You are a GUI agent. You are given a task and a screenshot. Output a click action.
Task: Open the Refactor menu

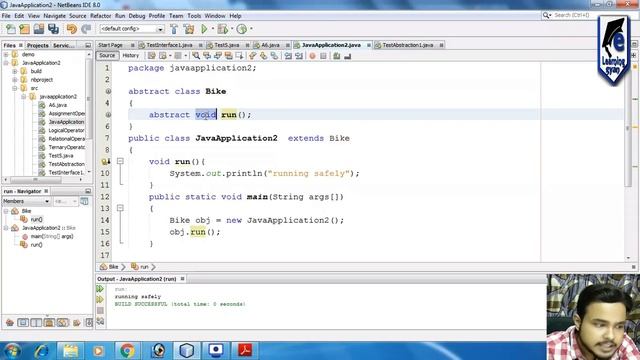100,16
